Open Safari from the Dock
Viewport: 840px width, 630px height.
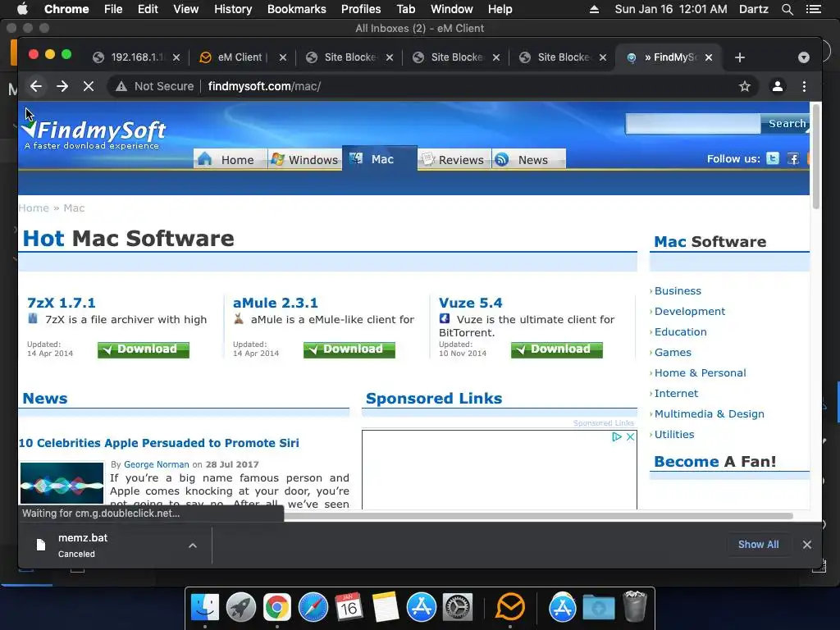[x=313, y=608]
